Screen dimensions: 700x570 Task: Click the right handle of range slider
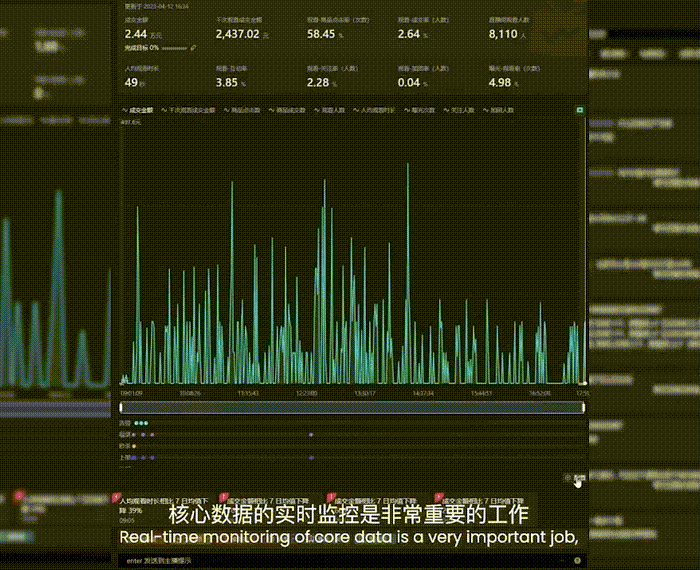pos(583,407)
